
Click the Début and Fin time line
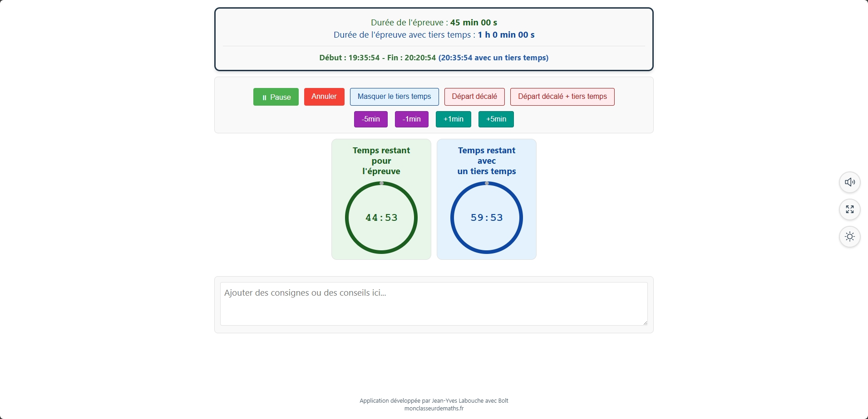(x=434, y=58)
